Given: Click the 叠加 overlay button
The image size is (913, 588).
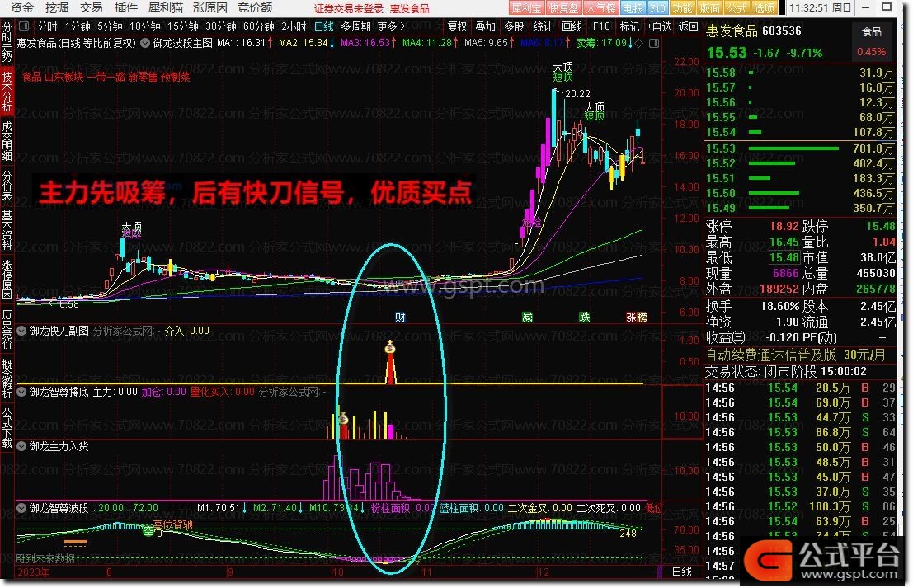Looking at the screenshot, I should tap(486, 26).
